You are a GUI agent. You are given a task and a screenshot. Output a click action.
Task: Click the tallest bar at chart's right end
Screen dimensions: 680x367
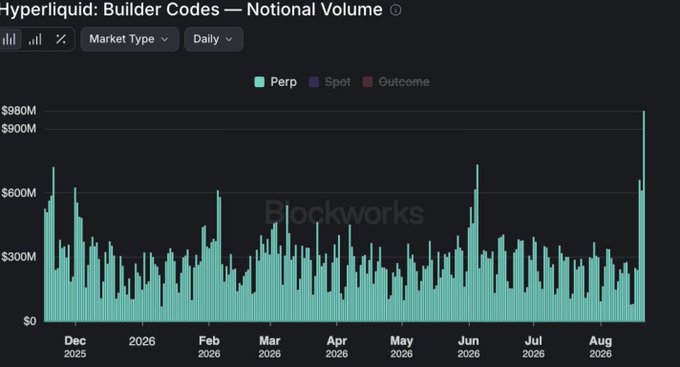(644, 216)
